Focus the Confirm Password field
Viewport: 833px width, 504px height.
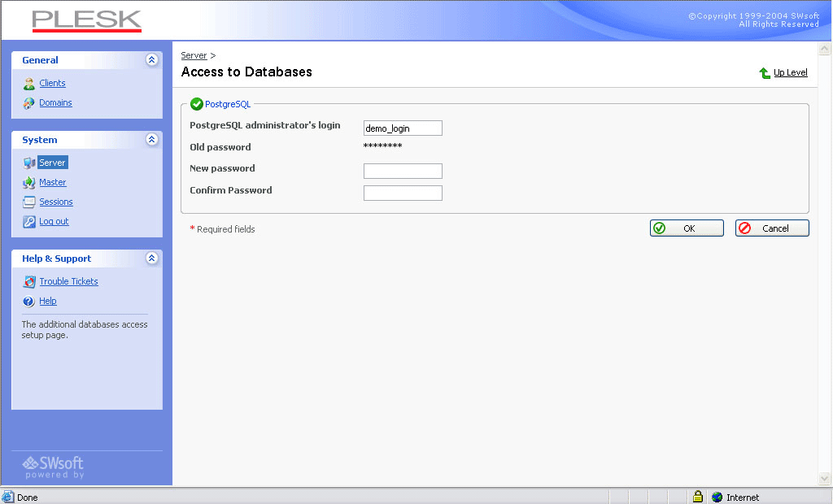(x=403, y=193)
